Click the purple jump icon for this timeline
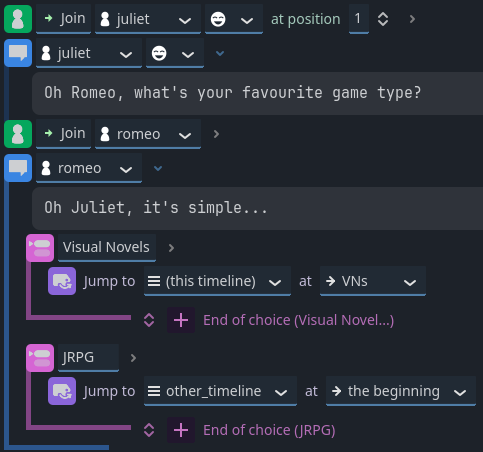Viewport: 483px width, 452px height. pos(62,281)
